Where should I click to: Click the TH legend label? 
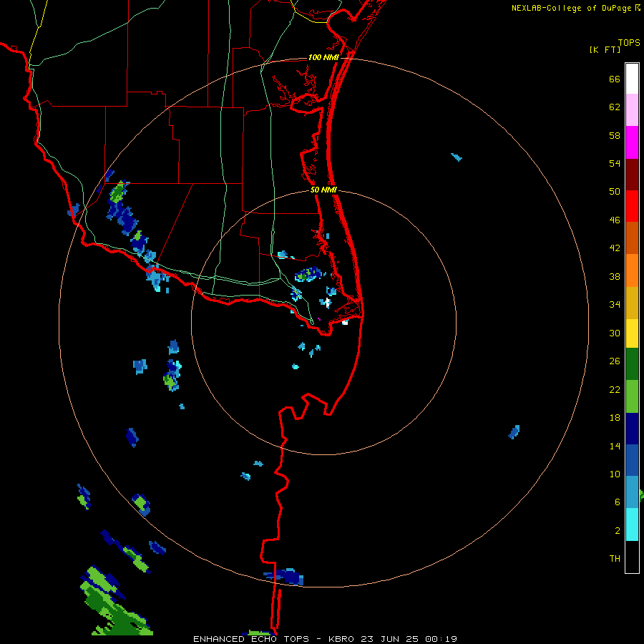point(615,559)
